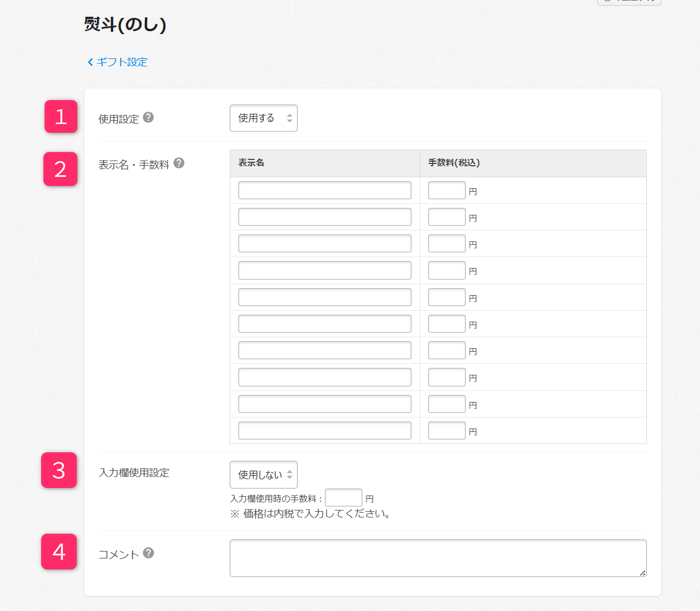Click the 手数料(税込) column header

(x=454, y=163)
